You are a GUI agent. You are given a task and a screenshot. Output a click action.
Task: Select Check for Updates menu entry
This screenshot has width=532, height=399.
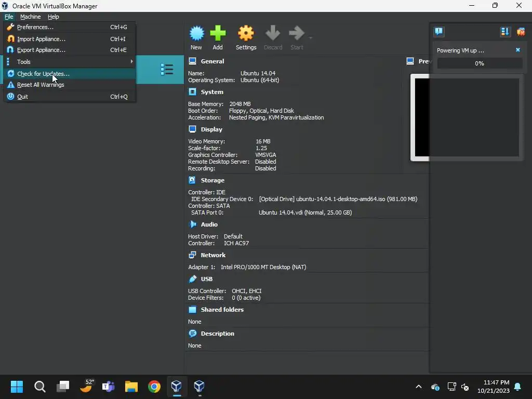click(x=70, y=74)
